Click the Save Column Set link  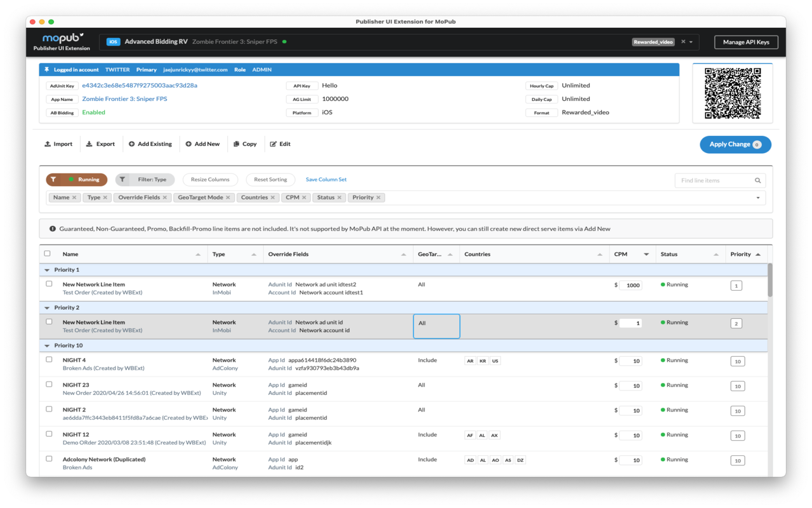pyautogui.click(x=326, y=180)
